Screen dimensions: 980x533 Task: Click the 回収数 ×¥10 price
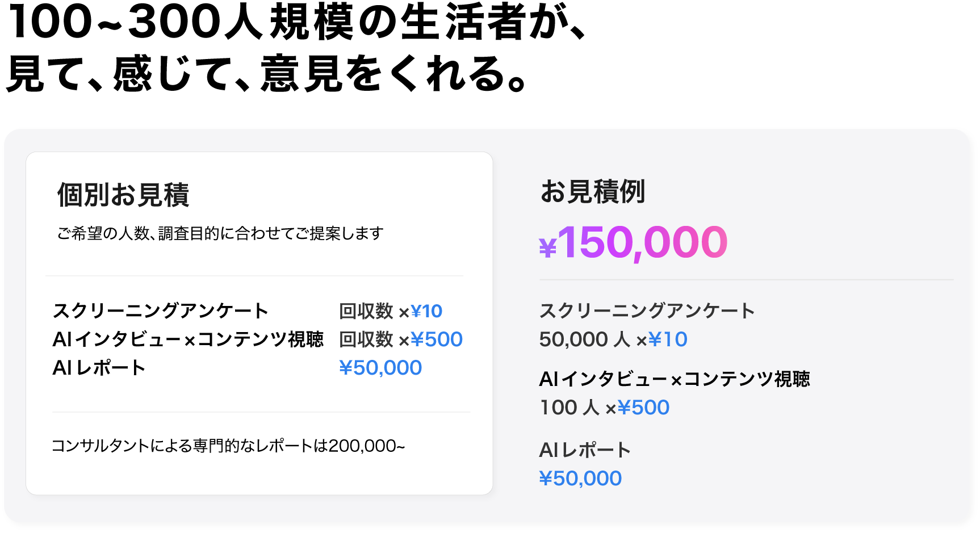tap(391, 311)
